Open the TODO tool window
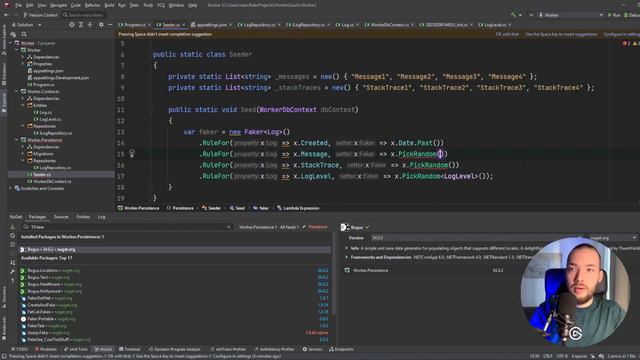The width and height of the screenshot is (640, 360). click(x=20, y=349)
